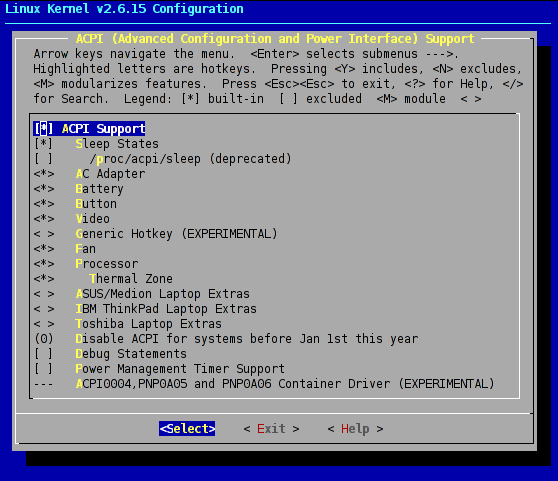Toggle the Debug Statements checkbox
Image resolution: width=558 pixels, height=481 pixels.
43,354
